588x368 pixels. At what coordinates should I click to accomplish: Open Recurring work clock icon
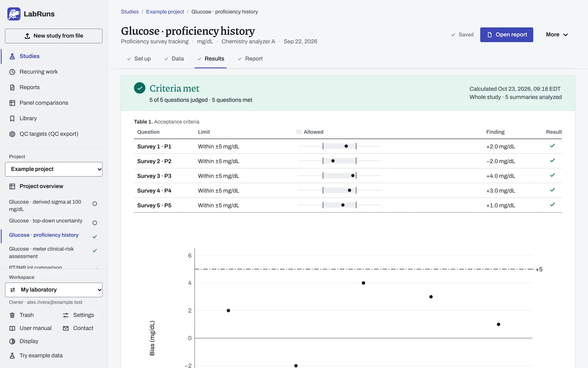[12, 72]
